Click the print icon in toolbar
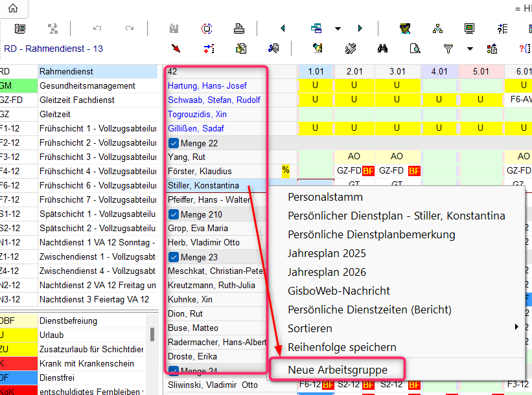This screenshot has width=532, height=395. point(239,28)
